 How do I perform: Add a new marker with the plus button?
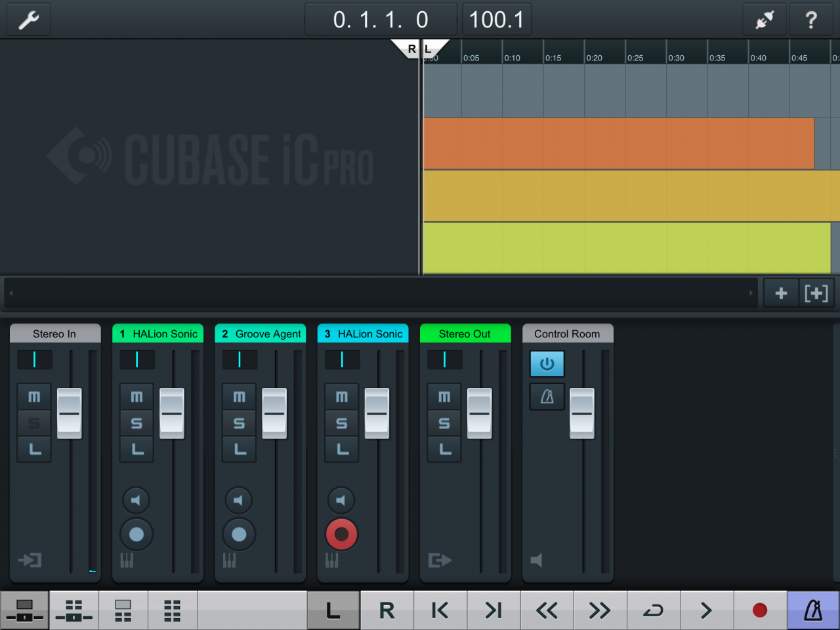click(x=781, y=293)
